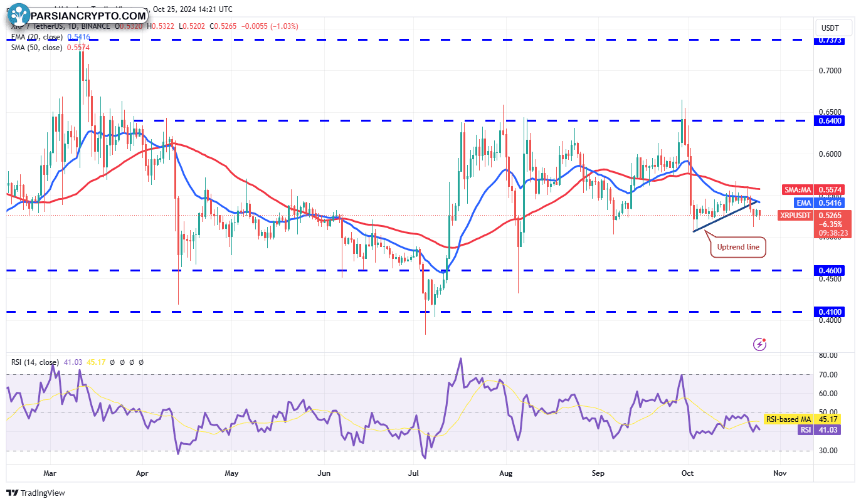Select the EMA (20, close) indicator legend

click(36, 37)
